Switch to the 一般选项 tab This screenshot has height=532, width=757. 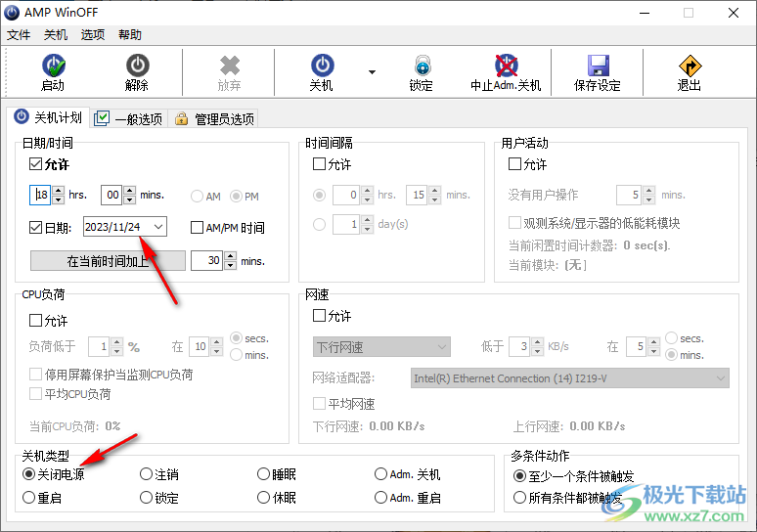129,118
